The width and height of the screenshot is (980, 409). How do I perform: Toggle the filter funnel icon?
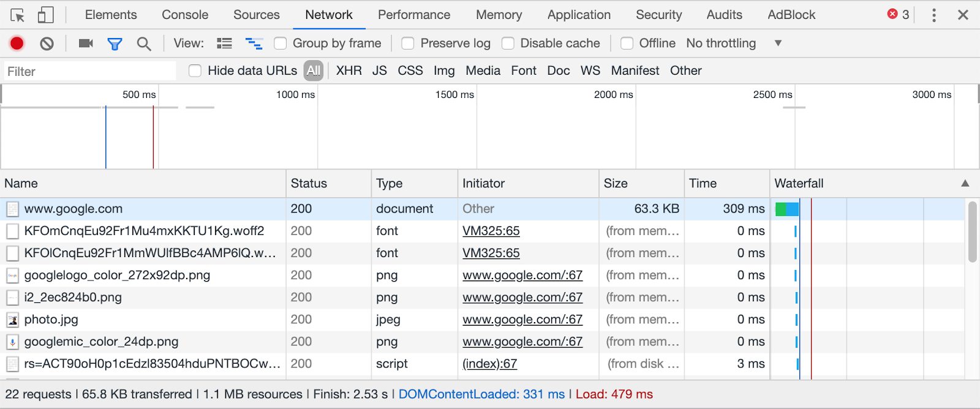(x=115, y=43)
